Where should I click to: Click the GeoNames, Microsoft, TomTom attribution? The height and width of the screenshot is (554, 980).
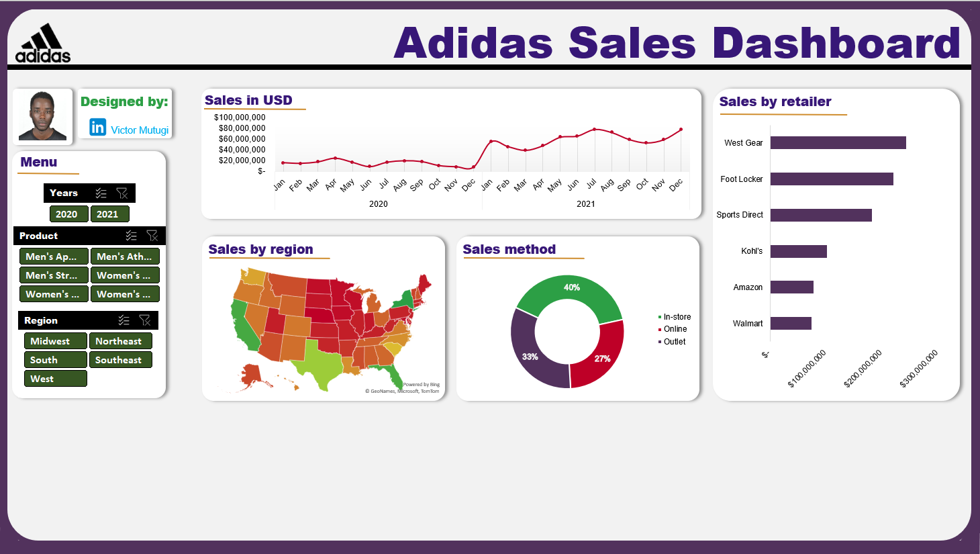tap(401, 390)
